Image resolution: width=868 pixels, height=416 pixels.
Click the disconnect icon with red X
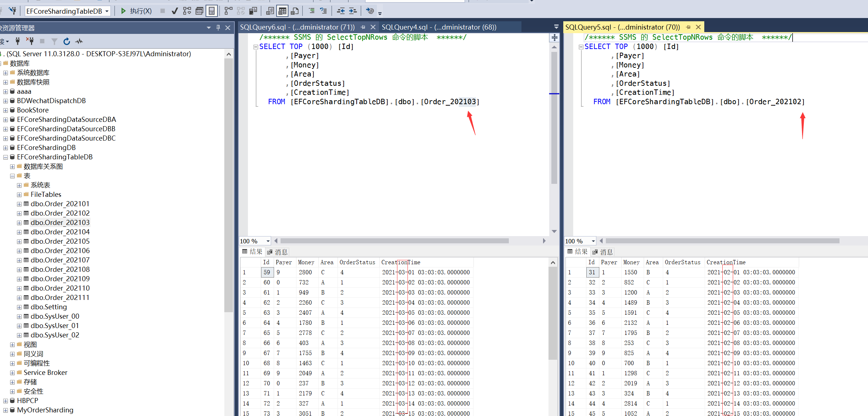[30, 41]
